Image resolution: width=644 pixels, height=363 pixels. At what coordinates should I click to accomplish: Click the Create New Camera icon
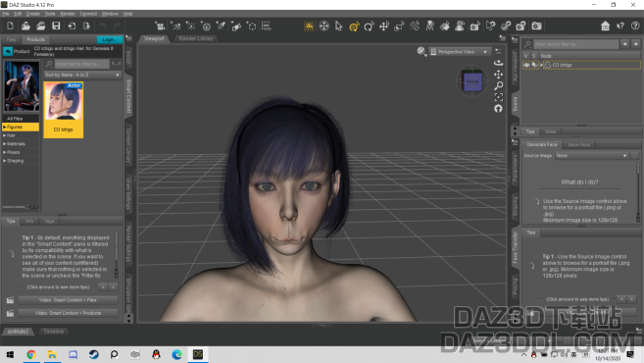tap(160, 26)
